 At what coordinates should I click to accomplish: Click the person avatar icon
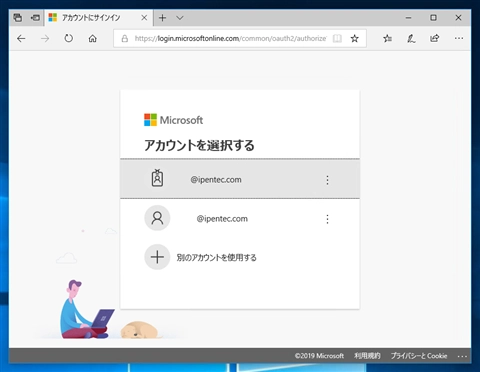(x=157, y=218)
